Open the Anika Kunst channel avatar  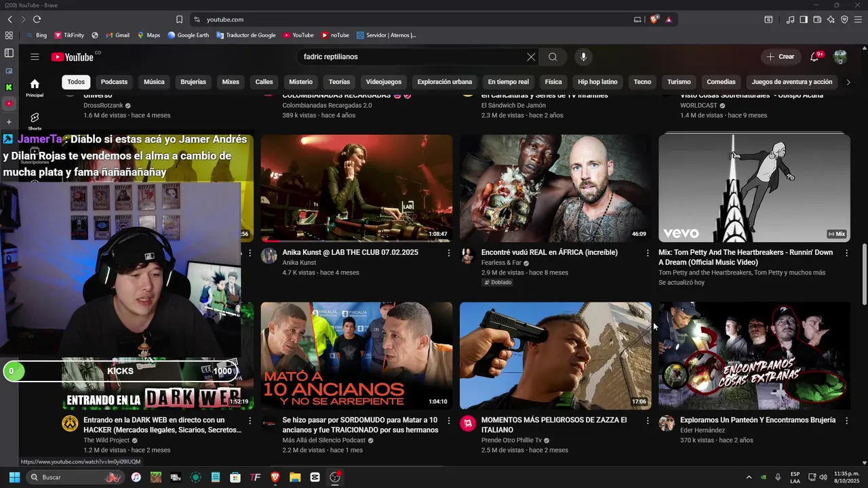point(269,256)
